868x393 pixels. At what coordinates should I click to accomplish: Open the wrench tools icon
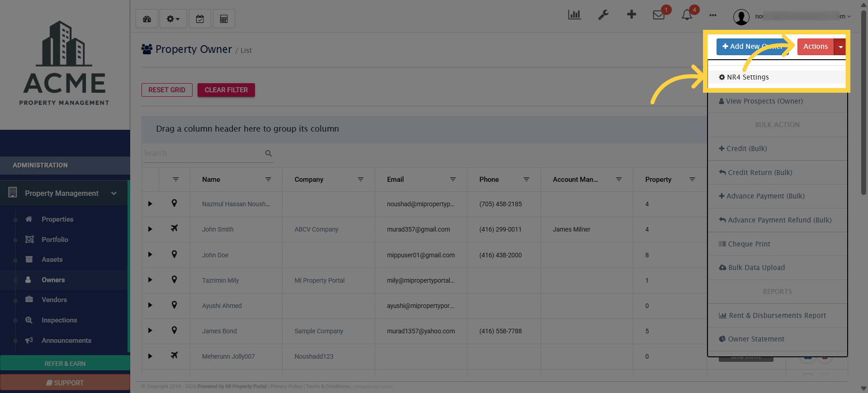pos(603,15)
